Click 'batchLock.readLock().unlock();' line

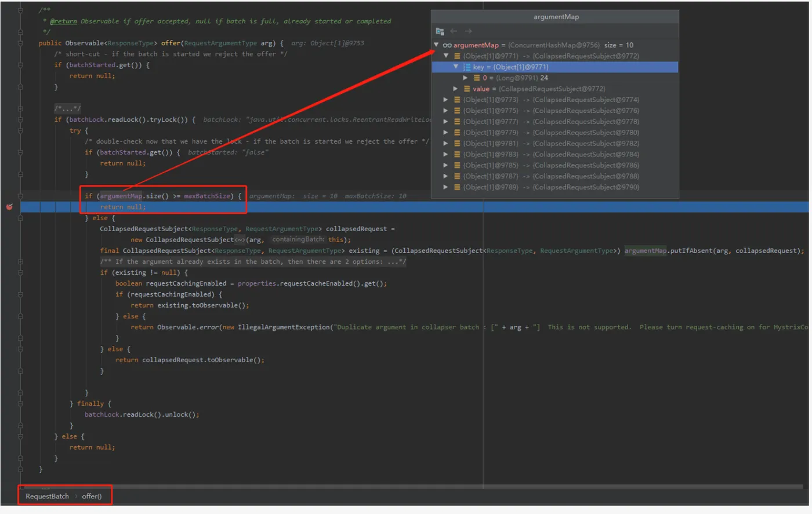(x=142, y=415)
